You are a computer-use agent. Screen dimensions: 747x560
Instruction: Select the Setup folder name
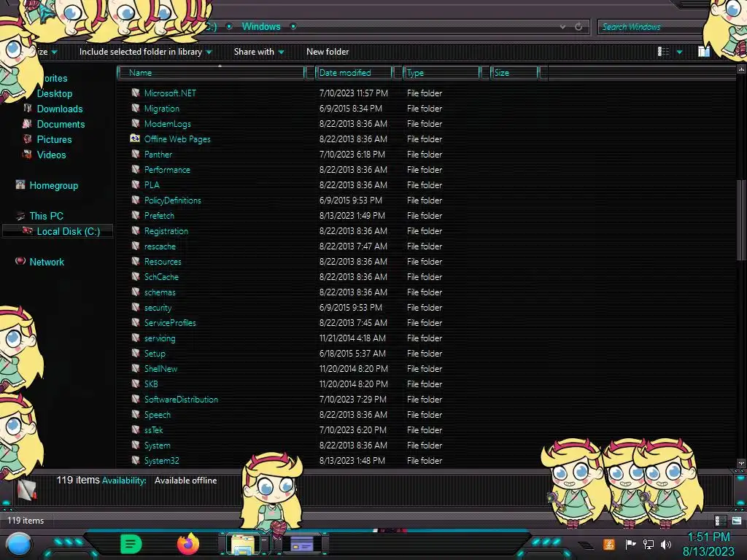[x=155, y=354]
